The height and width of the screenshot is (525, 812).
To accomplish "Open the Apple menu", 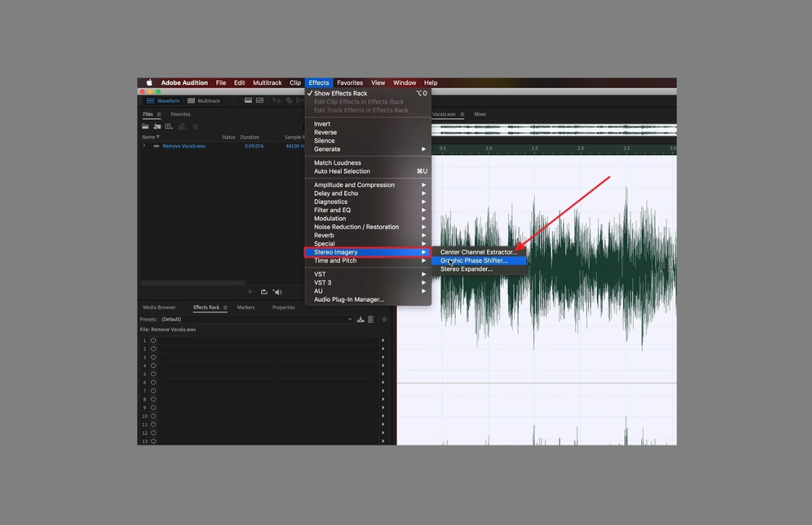I will click(x=149, y=83).
